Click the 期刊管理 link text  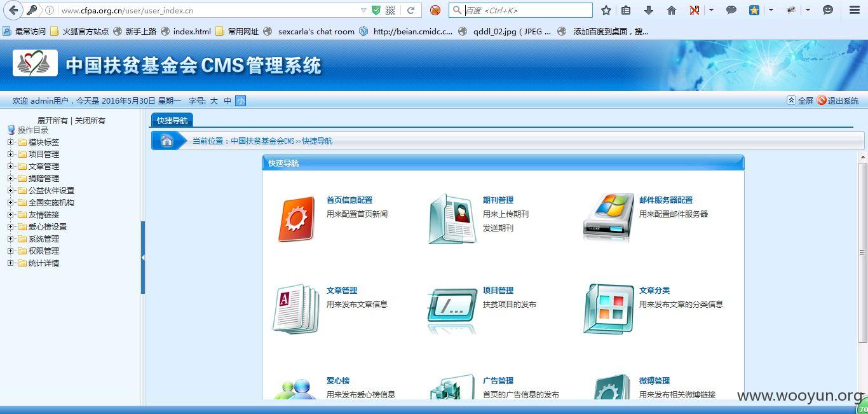(x=498, y=200)
